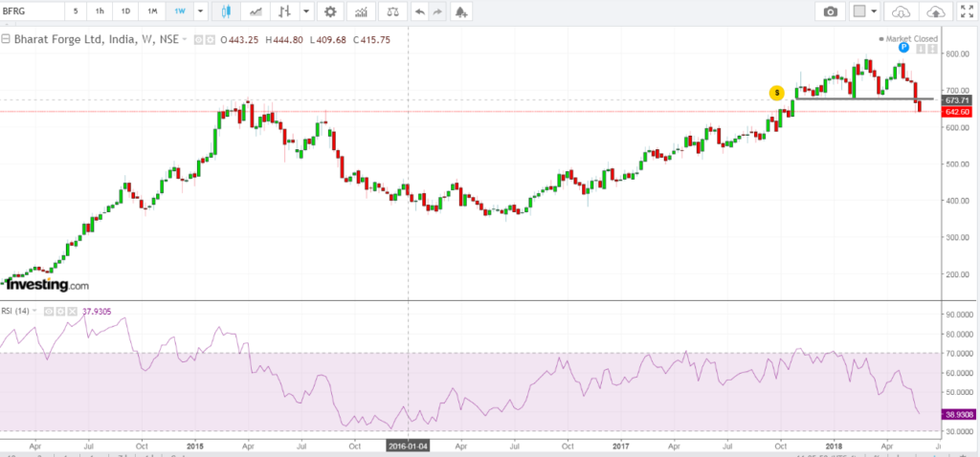The height and width of the screenshot is (457, 980).
Task: Click the 2017 label on time axis
Action: (x=620, y=446)
